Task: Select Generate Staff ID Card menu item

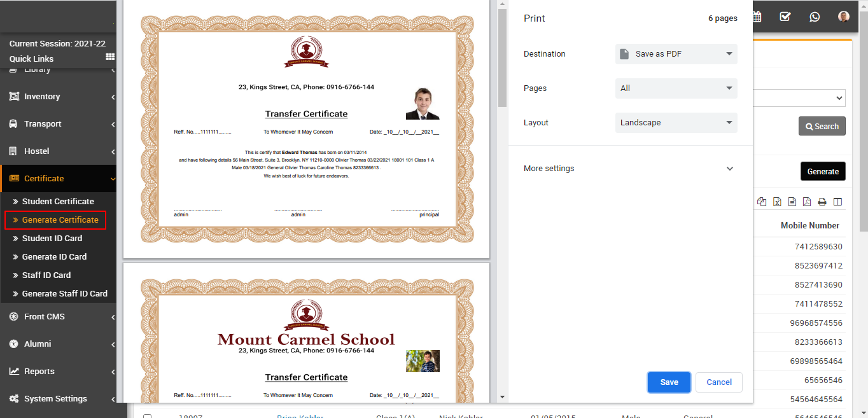Action: pos(64,293)
